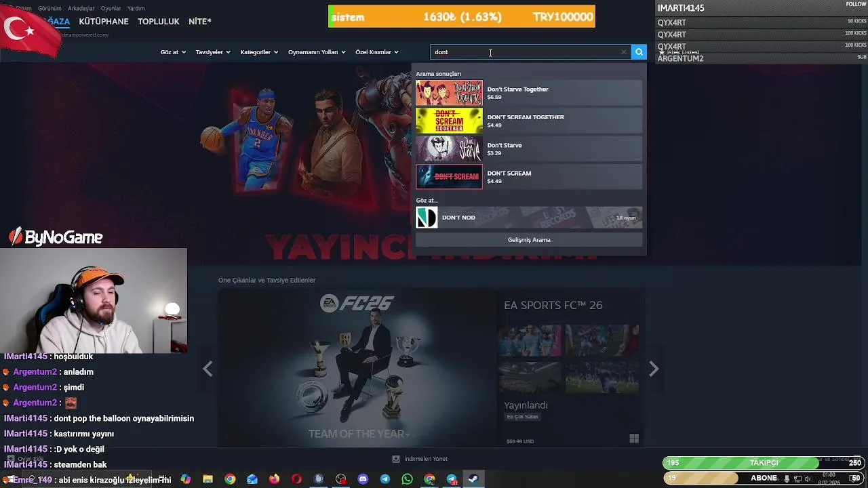
Task: Open the Görünüm menu
Action: (50, 8)
